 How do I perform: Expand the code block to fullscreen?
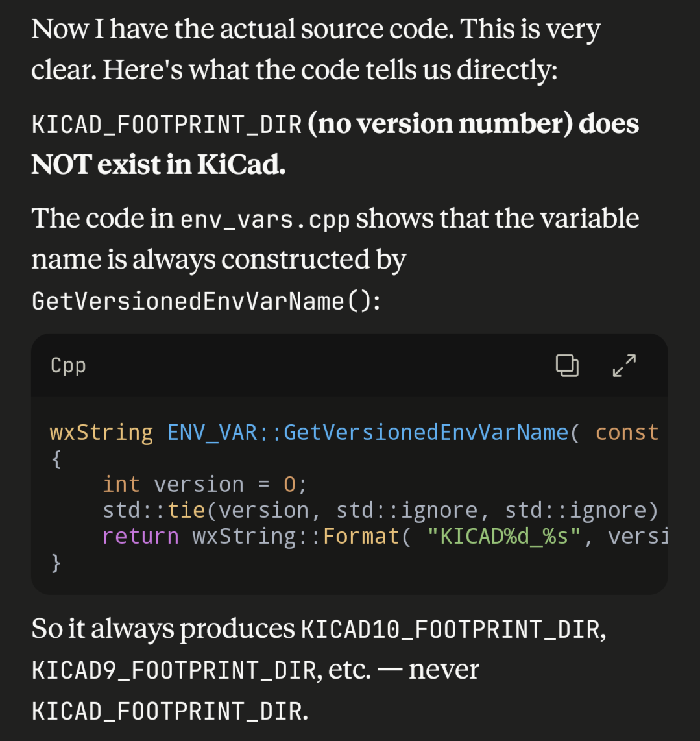[624, 365]
